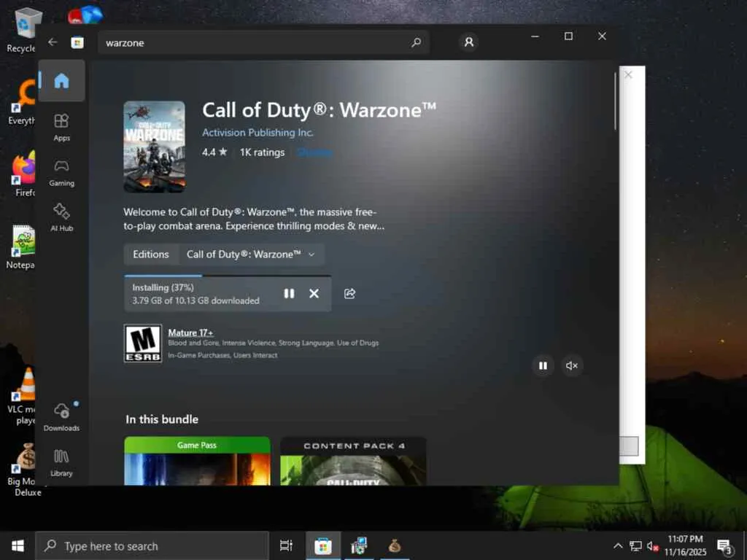The image size is (747, 560).
Task: Click the button in white background window
Action: click(629, 446)
